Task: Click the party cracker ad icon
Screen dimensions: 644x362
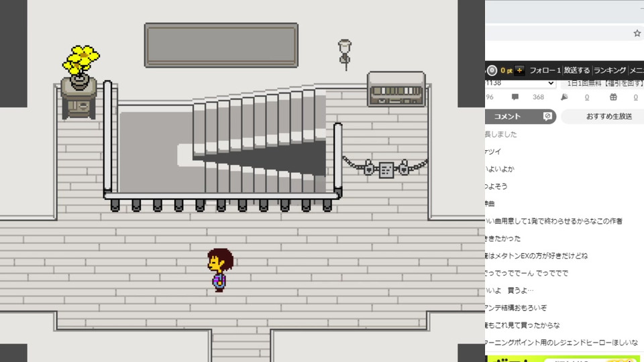Action: click(564, 97)
